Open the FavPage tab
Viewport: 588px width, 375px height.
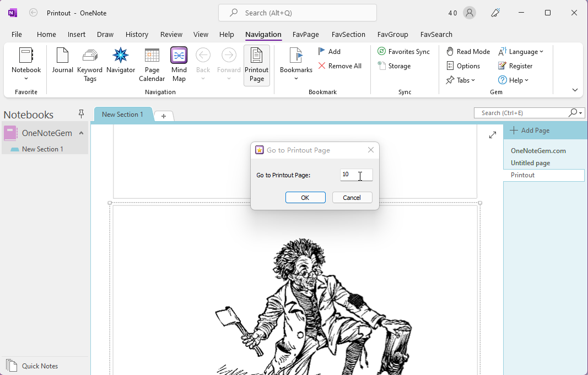306,35
